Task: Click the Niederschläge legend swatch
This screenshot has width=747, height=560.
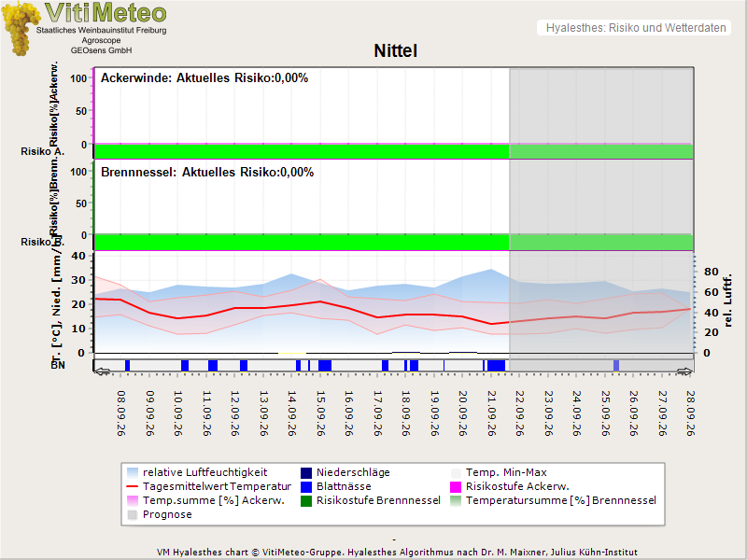Action: 306,472
